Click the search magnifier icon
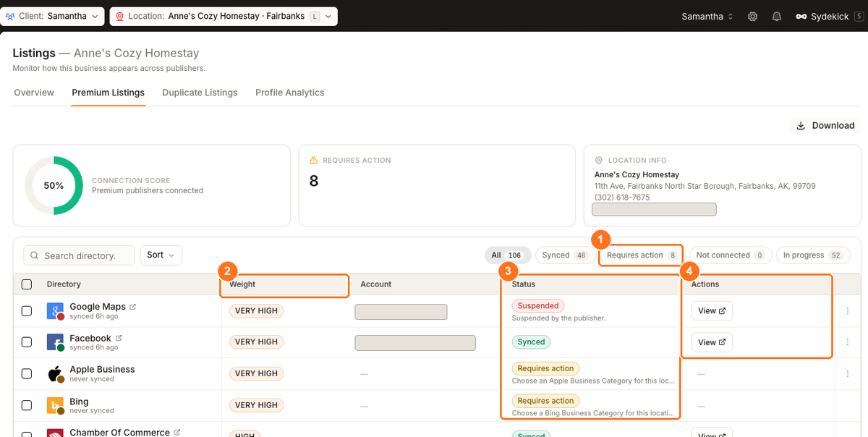The image size is (868, 437). pyautogui.click(x=35, y=255)
